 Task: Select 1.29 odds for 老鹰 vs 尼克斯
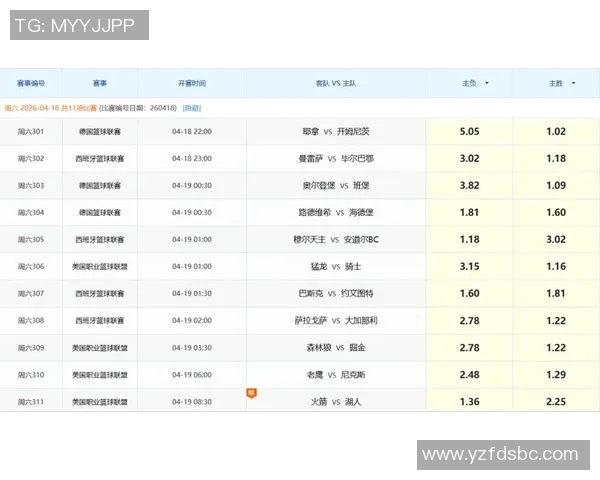tap(556, 375)
